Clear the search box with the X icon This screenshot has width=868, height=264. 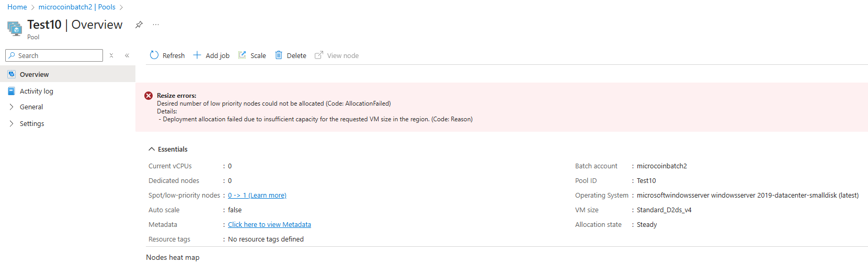tap(111, 55)
